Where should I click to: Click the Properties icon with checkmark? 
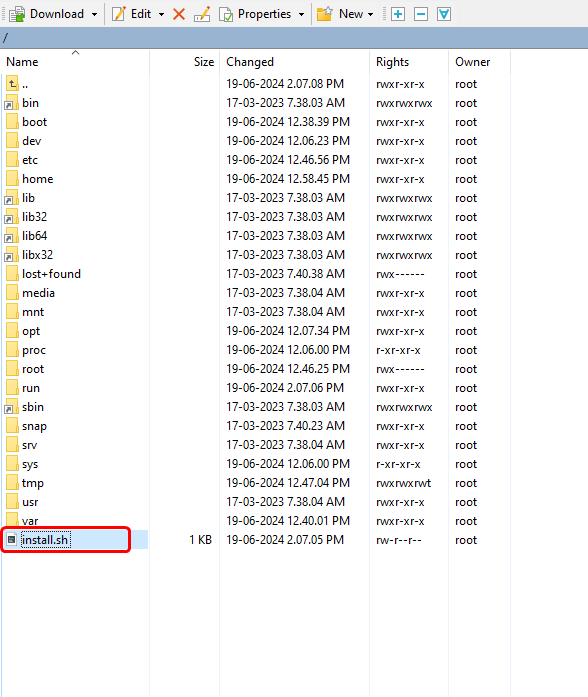[226, 14]
